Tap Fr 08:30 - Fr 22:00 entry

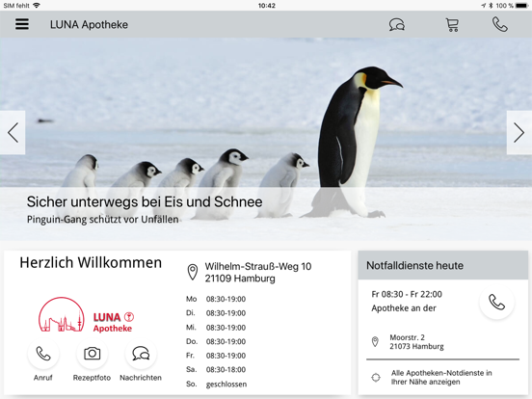coord(407,294)
